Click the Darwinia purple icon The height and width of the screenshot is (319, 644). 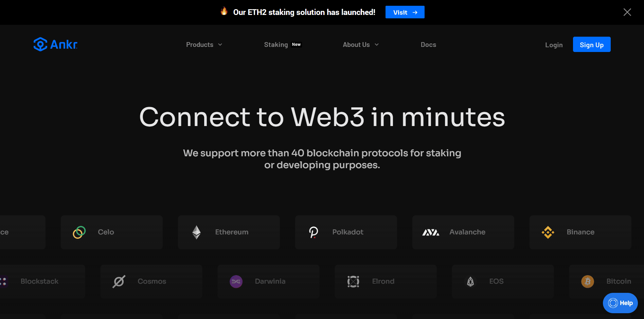click(236, 282)
